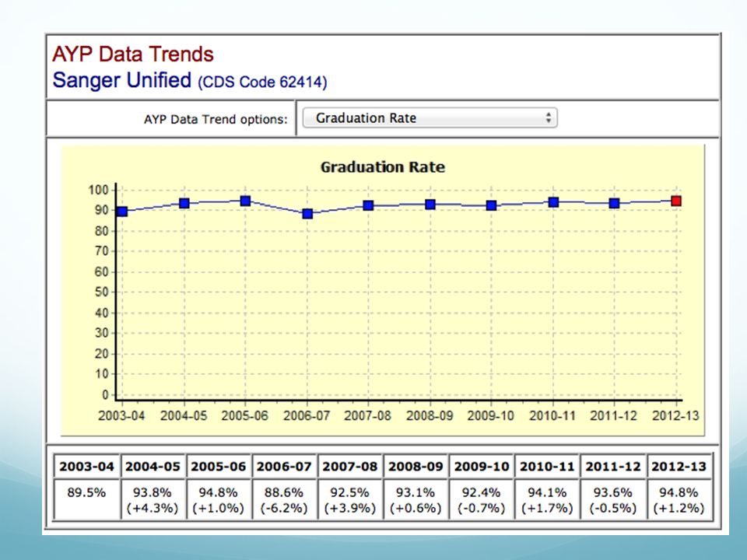This screenshot has width=747, height=560.
Task: Select the 2006-07 table header cell
Action: point(284,466)
